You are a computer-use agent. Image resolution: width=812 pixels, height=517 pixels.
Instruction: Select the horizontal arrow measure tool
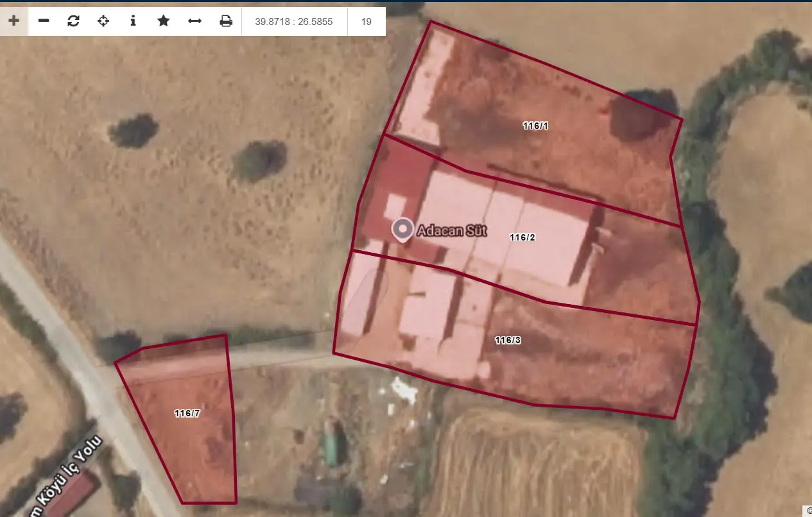(x=194, y=21)
